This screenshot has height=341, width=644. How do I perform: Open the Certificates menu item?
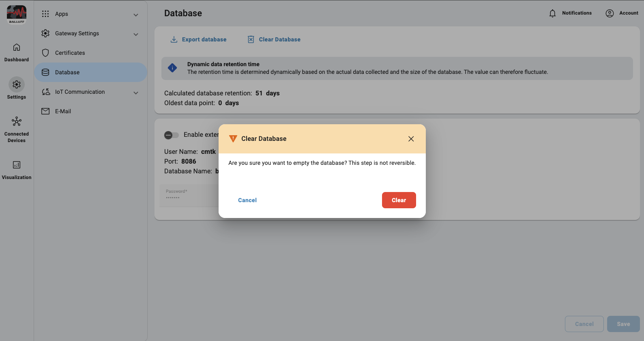(x=70, y=53)
